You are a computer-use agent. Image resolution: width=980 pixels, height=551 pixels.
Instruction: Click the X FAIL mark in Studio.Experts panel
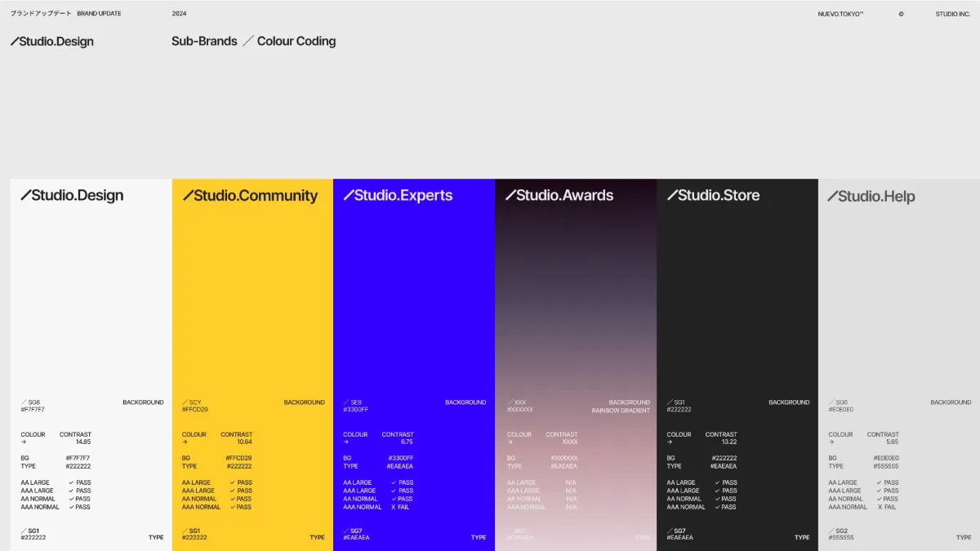click(400, 507)
